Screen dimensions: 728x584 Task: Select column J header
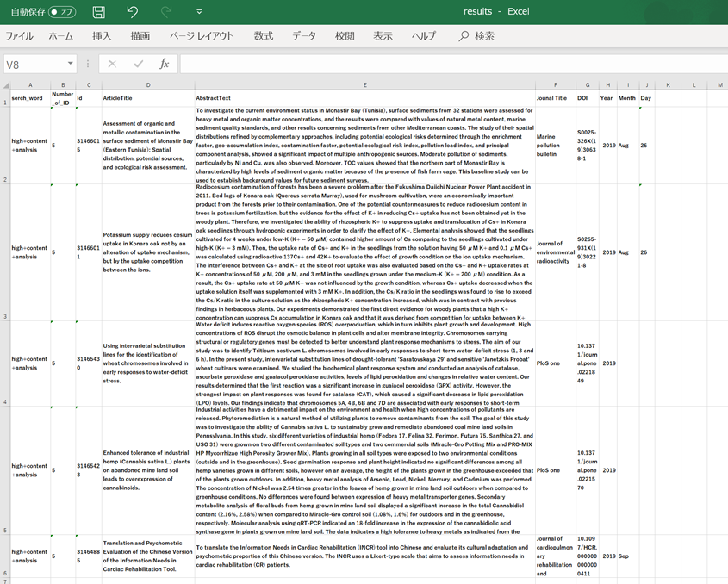(647, 85)
